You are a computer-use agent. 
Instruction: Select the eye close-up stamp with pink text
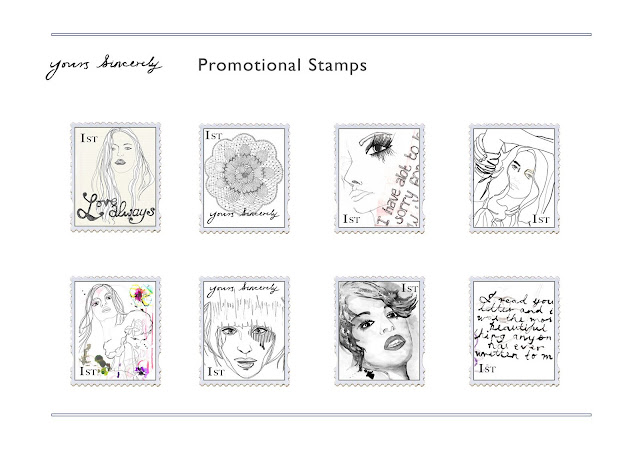pos(380,178)
